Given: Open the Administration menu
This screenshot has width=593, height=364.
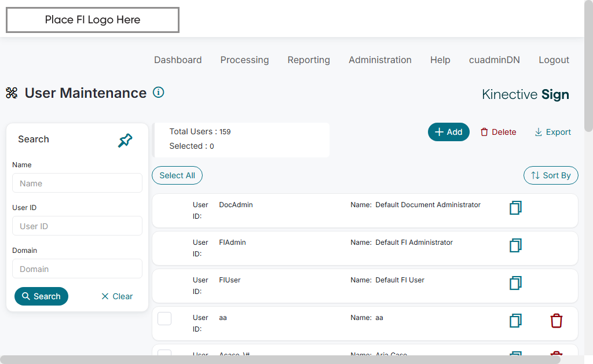Looking at the screenshot, I should pos(380,60).
